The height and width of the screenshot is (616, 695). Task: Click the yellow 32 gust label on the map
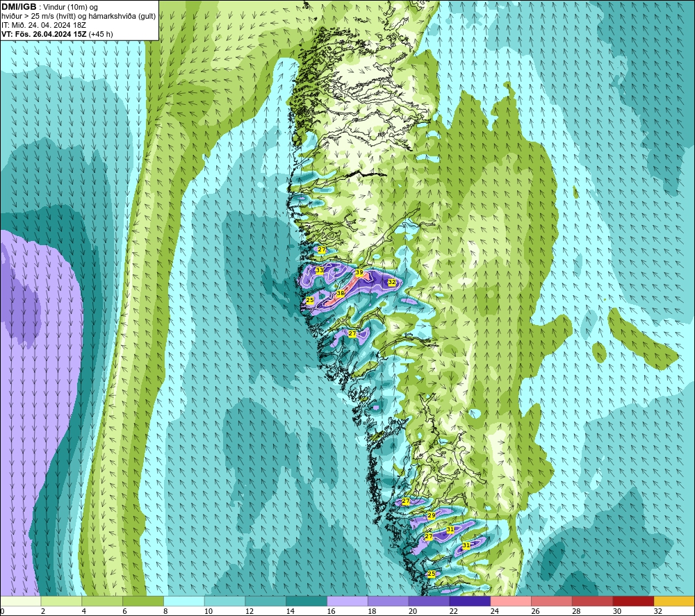[392, 282]
